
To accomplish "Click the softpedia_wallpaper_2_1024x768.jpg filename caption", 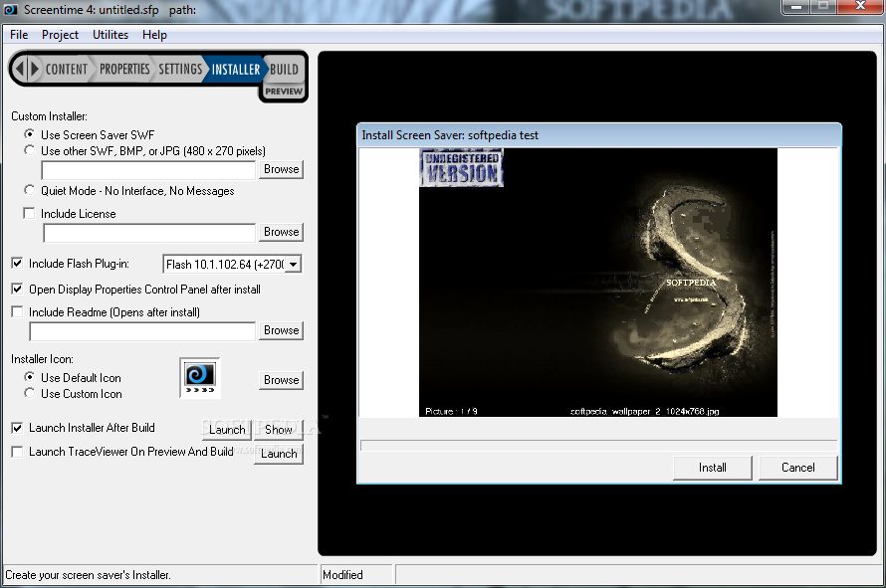I will pos(645,411).
